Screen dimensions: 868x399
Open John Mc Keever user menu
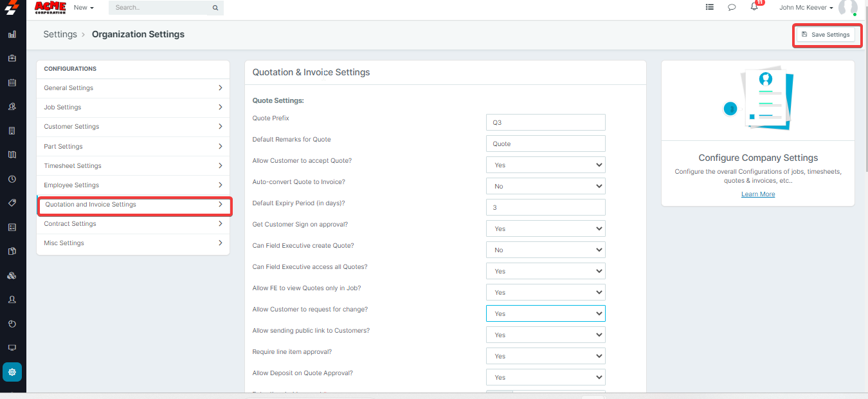pos(806,8)
